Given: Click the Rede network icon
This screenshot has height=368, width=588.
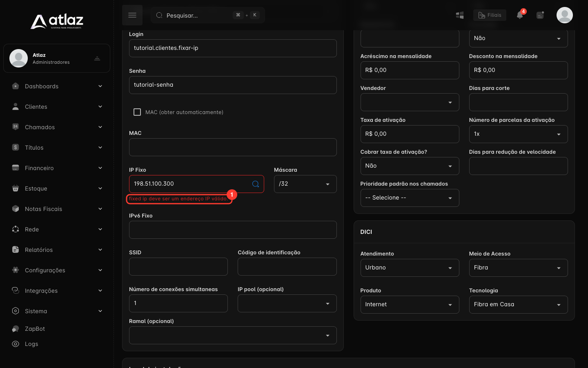Looking at the screenshot, I should pos(16,229).
